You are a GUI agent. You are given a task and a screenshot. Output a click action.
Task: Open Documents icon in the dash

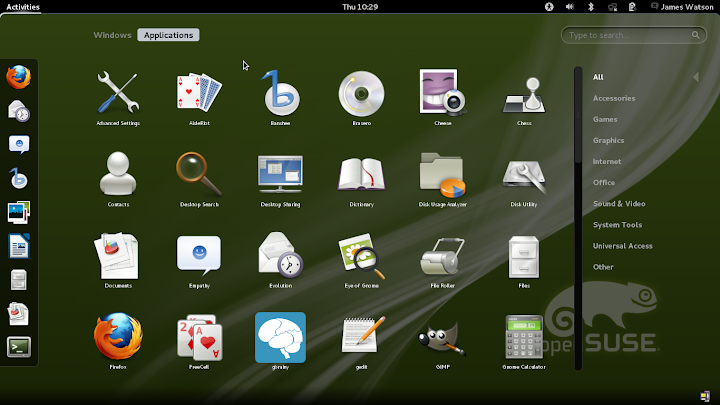19,314
